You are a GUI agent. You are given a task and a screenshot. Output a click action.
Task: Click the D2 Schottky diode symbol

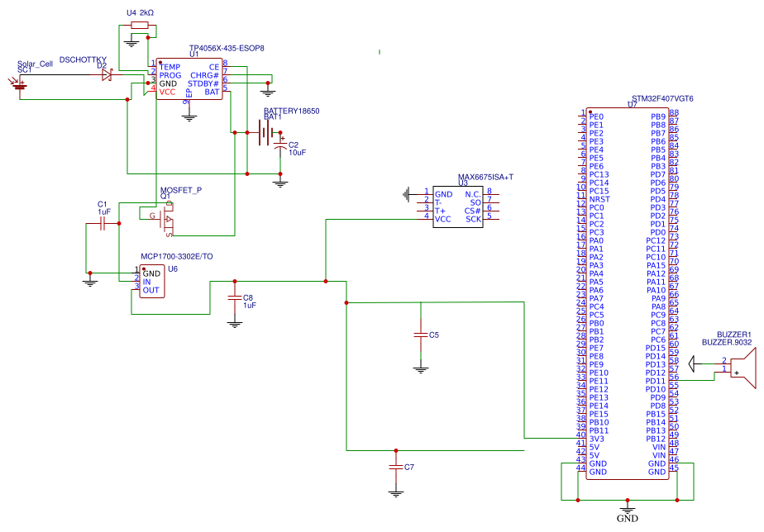coord(107,75)
